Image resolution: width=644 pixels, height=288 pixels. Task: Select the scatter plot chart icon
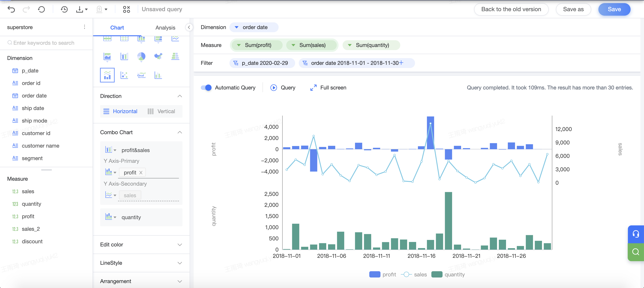tap(124, 75)
